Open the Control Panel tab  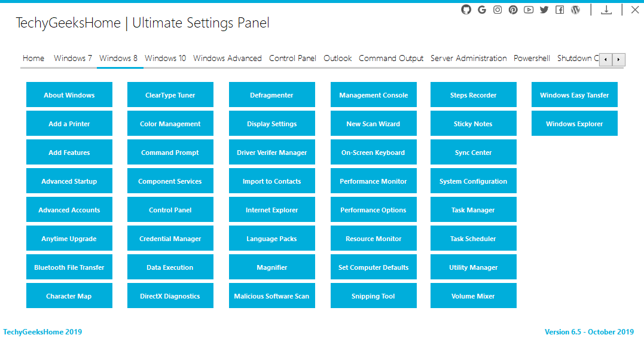(292, 58)
